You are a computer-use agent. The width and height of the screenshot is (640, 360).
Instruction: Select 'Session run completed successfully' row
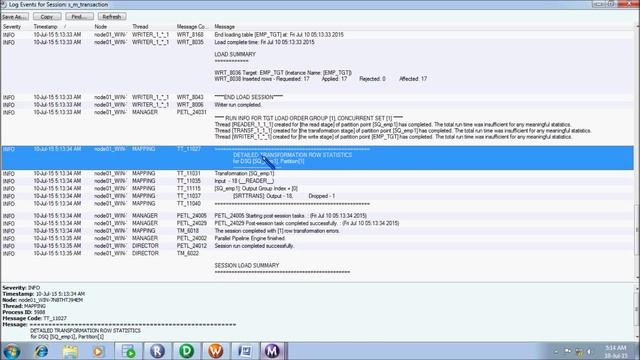tap(317, 246)
